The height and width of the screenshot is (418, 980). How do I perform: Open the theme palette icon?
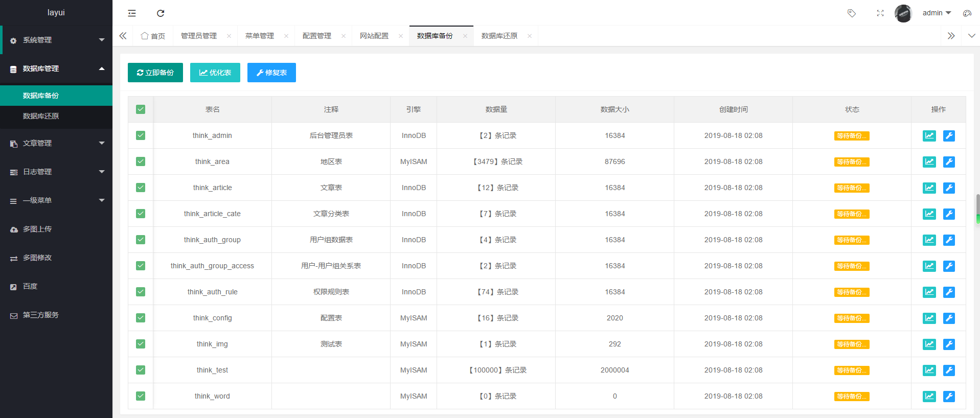click(967, 13)
